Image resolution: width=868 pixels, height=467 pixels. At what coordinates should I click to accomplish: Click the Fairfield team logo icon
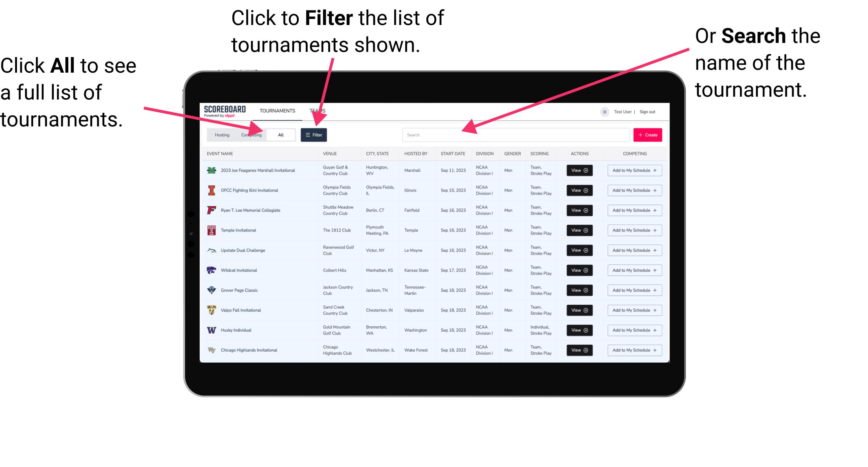pyautogui.click(x=211, y=211)
